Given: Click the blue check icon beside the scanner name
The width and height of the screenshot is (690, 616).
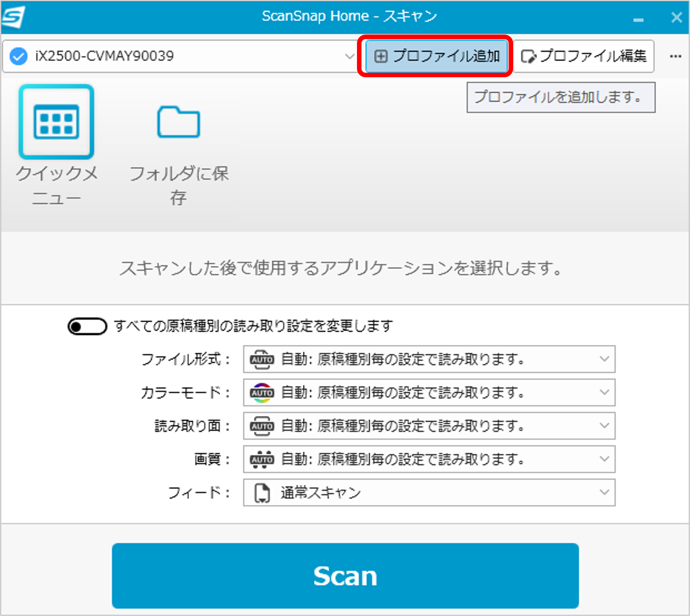Looking at the screenshot, I should pyautogui.click(x=18, y=56).
